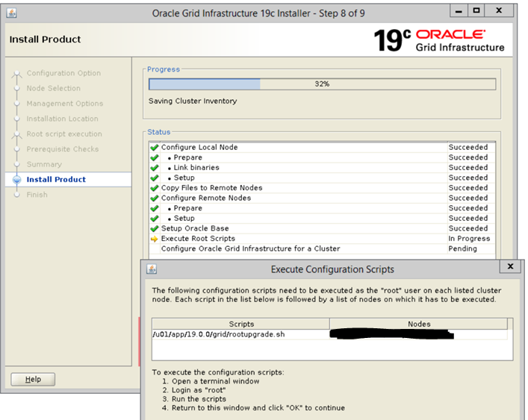
Task: Click the Login as "root" instruction line
Action: tap(193, 390)
